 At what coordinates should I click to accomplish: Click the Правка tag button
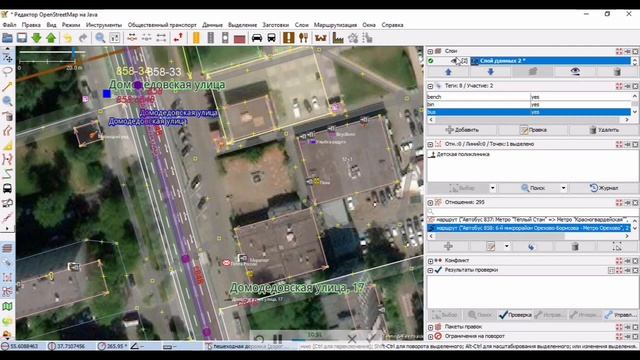(533, 130)
